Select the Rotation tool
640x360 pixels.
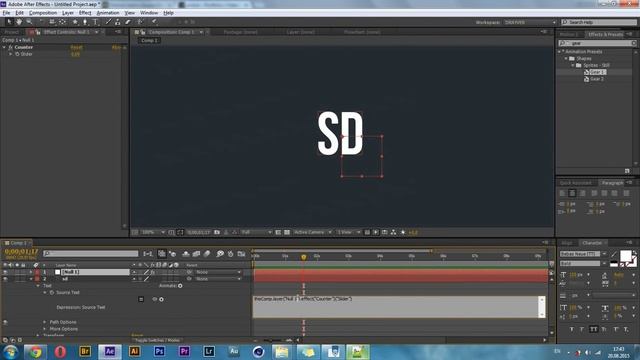41,22
